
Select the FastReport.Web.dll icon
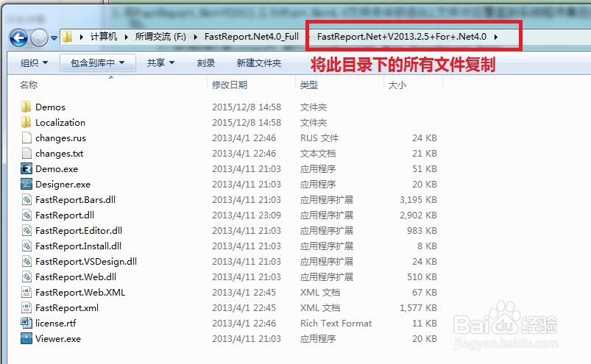(x=26, y=276)
